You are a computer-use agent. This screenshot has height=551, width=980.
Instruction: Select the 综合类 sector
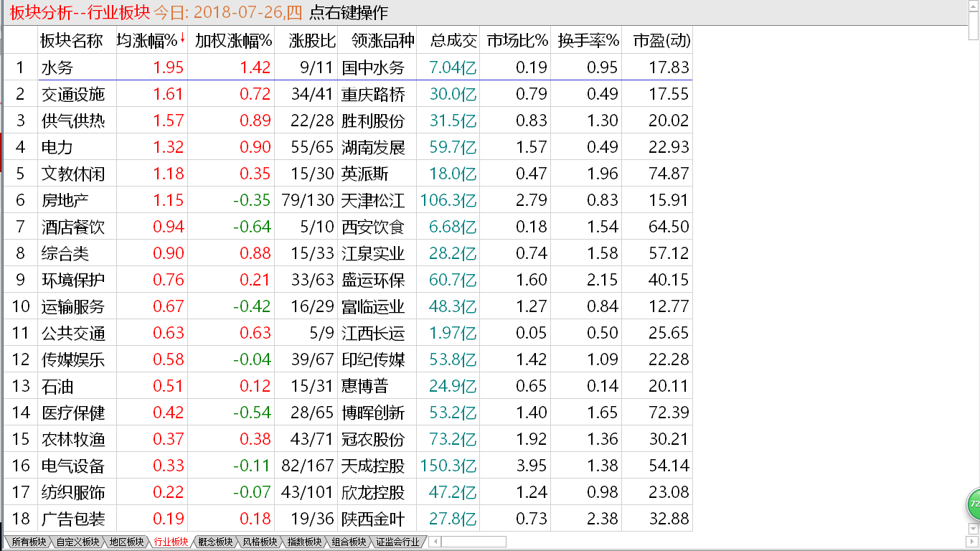65,253
